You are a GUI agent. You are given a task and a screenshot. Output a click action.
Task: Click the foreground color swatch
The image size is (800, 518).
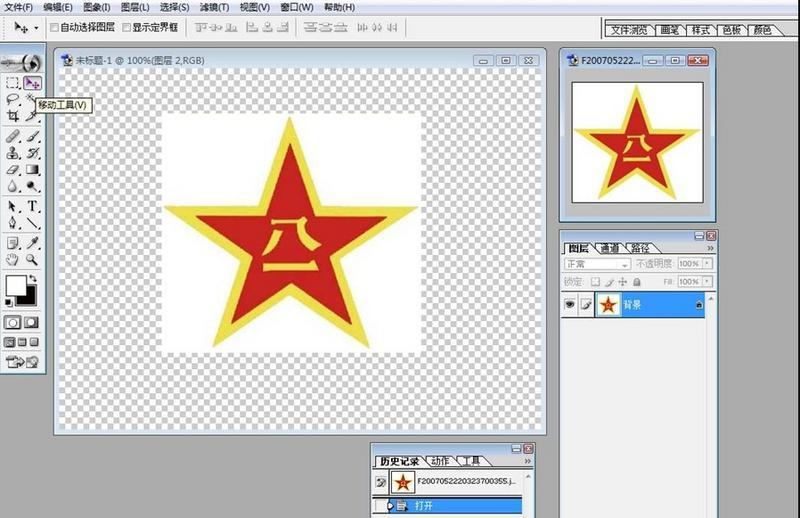click(16, 285)
